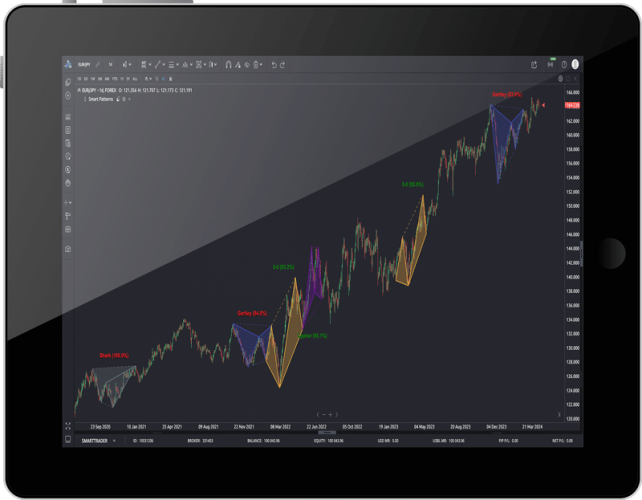642x500 pixels.
Task: Click the play replay icon in left sidebar
Action: click(x=68, y=95)
